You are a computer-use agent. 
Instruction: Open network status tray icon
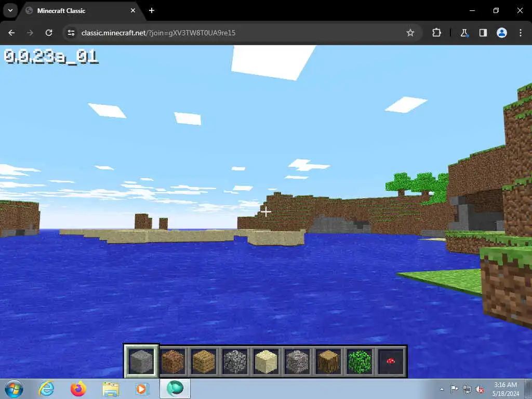pos(467,389)
